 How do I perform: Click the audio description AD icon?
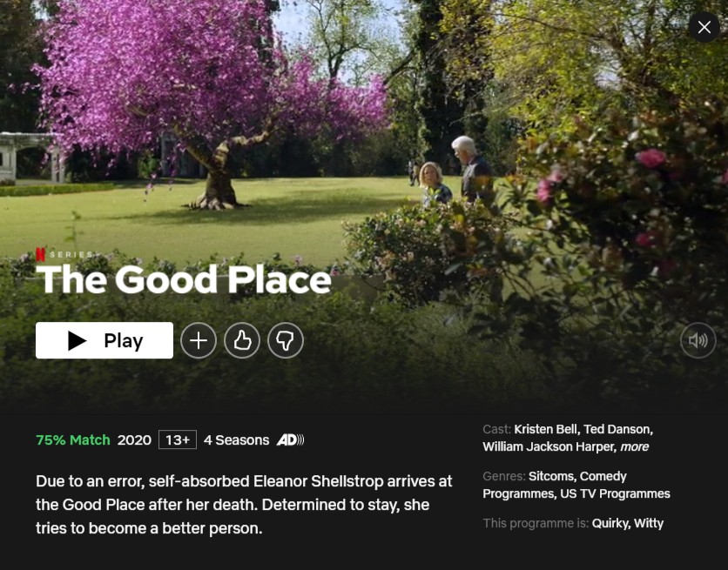tap(290, 439)
